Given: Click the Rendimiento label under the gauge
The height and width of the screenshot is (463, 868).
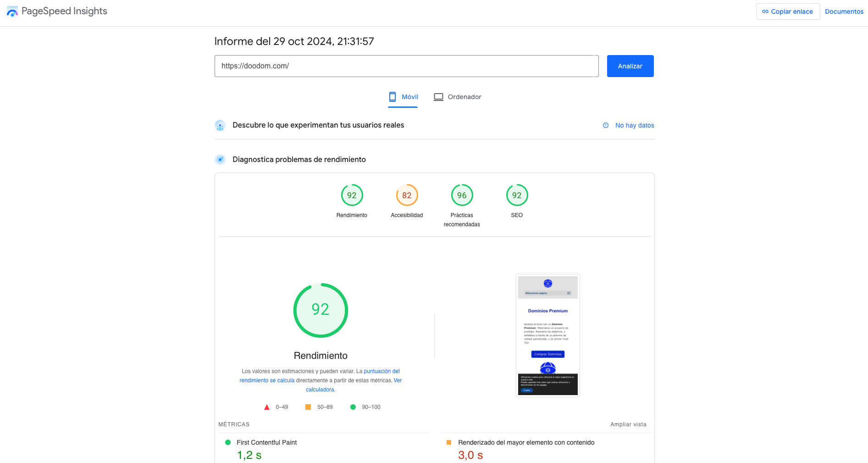Looking at the screenshot, I should (x=352, y=215).
